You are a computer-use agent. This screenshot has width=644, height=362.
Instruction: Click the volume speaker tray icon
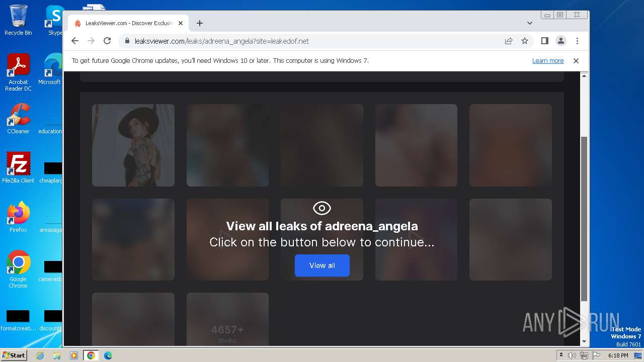572,355
